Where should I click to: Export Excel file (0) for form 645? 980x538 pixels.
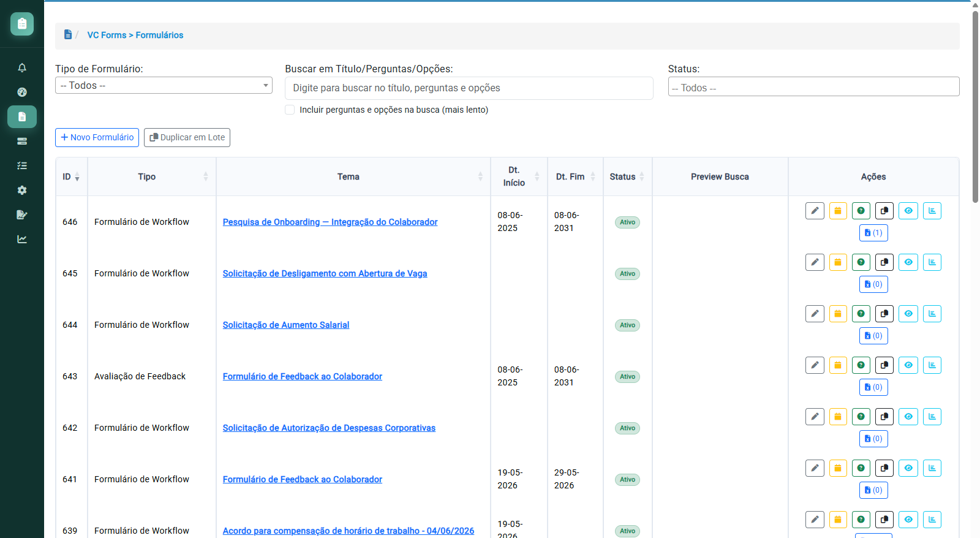coord(873,284)
